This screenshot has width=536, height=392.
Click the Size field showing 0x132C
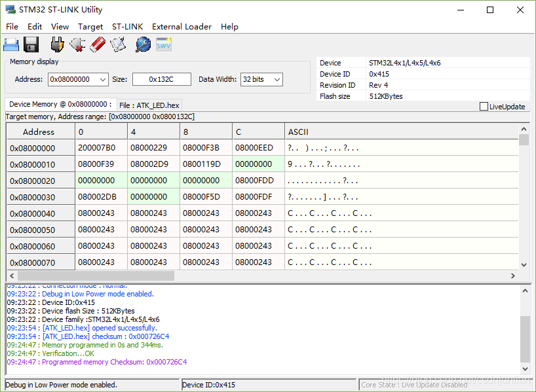coord(161,80)
